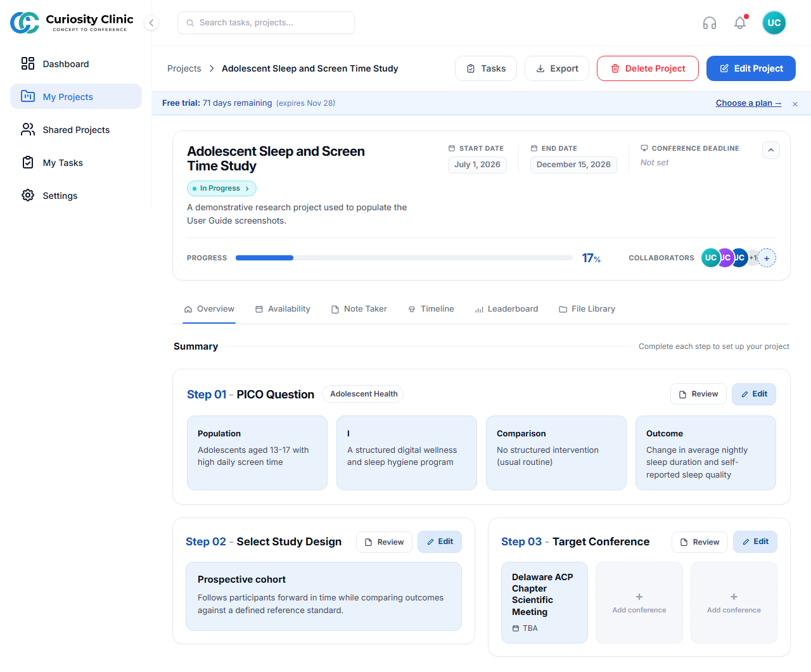Edit Step 02 Select Study Design
Viewport: 811px width, 672px height.
(x=440, y=542)
